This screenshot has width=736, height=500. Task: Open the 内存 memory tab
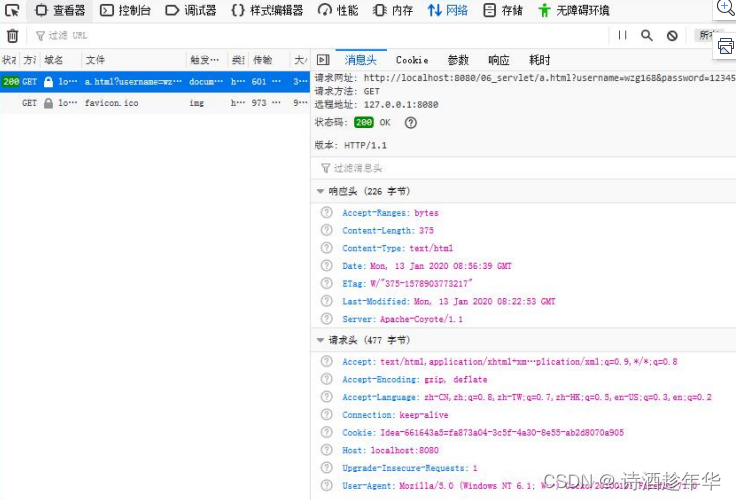(x=392, y=10)
